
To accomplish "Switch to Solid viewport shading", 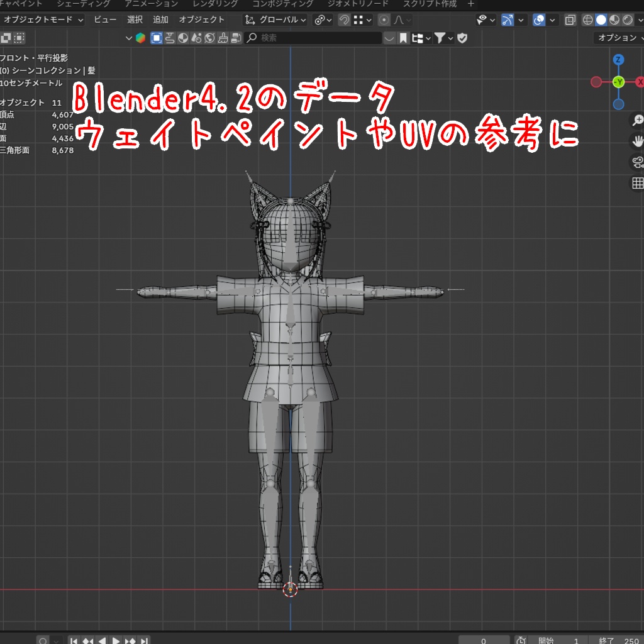I will click(x=601, y=20).
